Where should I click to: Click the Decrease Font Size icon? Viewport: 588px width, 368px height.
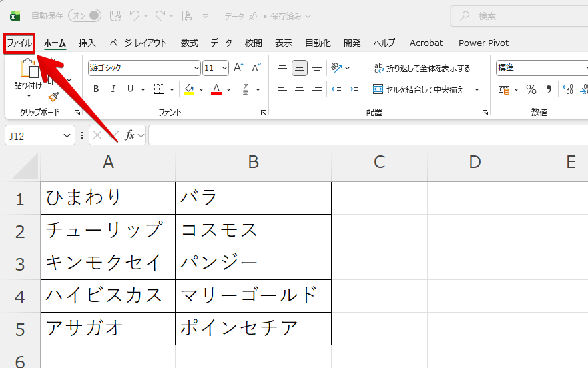[x=256, y=67]
